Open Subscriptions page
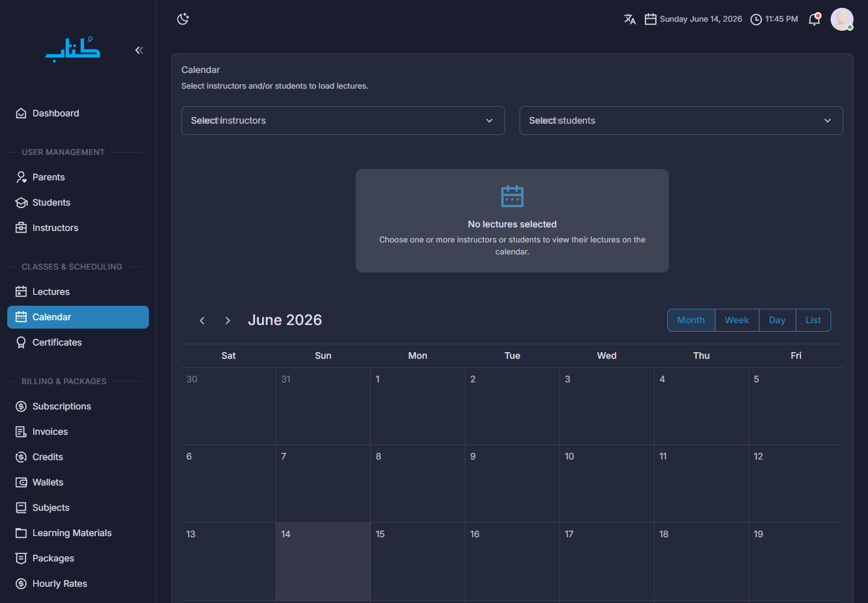This screenshot has height=603, width=868. point(78,406)
